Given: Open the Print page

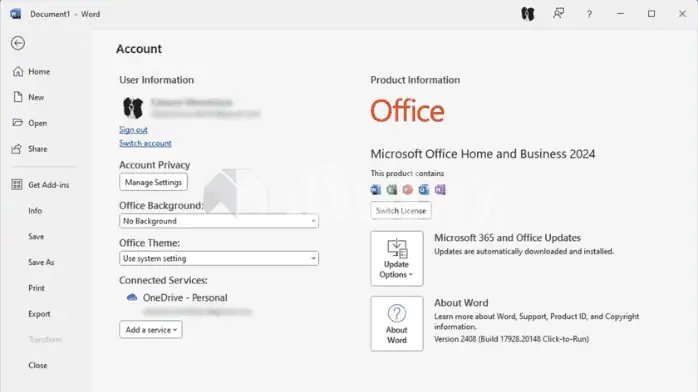Looking at the screenshot, I should pos(37,288).
